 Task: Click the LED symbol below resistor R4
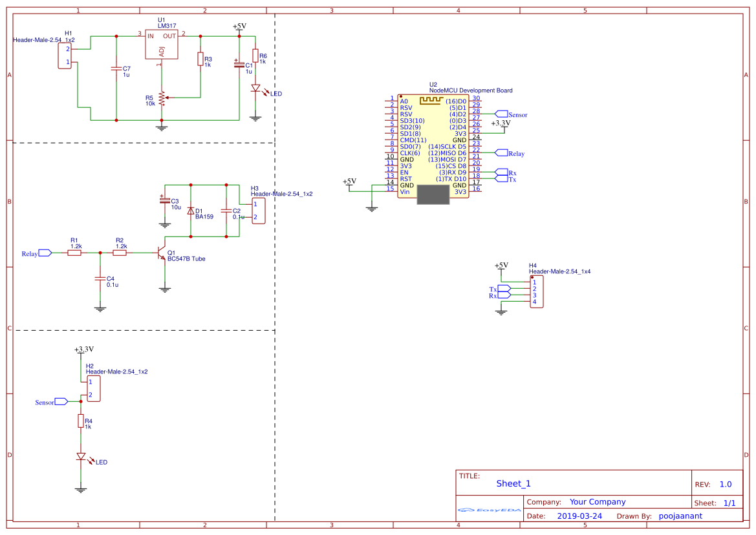81,456
